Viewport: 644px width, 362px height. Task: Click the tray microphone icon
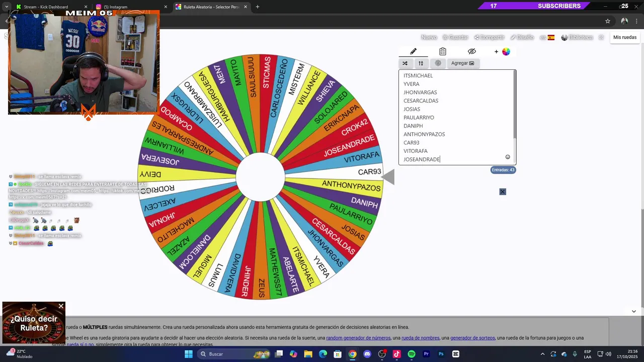pyautogui.click(x=575, y=354)
